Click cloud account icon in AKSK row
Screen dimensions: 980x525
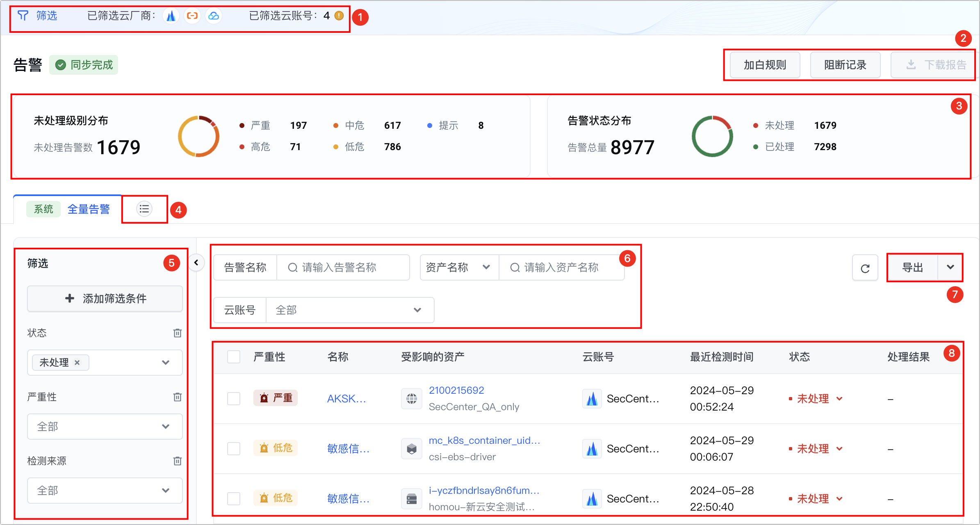point(592,398)
